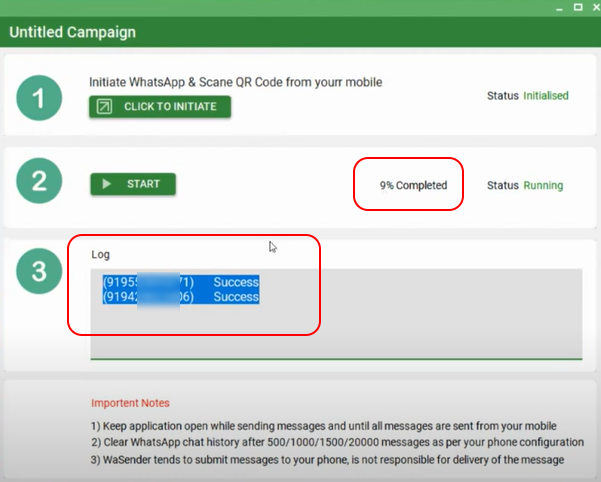601x482 pixels.
Task: Select the first log entry ending in 71
Action: point(180,282)
